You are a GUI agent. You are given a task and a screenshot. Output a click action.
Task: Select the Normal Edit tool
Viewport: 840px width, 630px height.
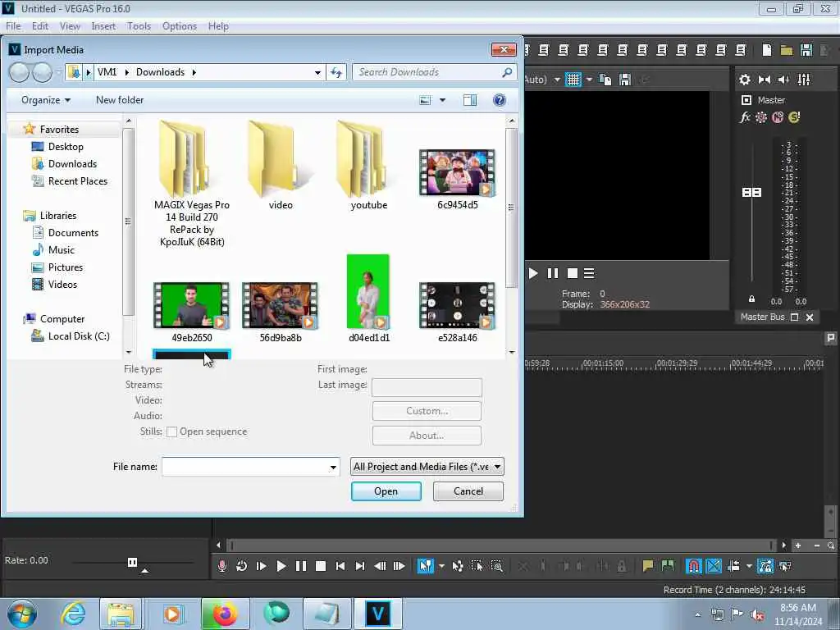(x=426, y=566)
